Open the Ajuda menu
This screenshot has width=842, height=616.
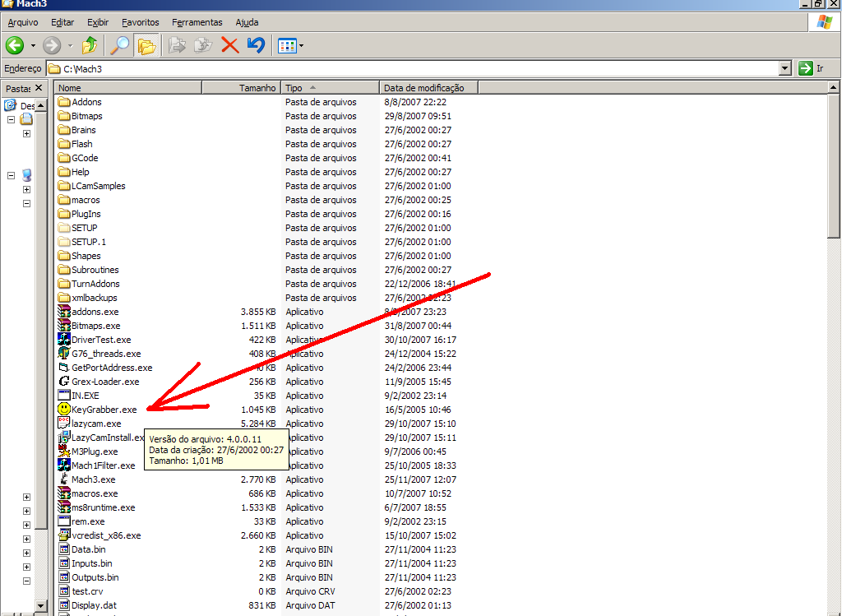click(247, 22)
